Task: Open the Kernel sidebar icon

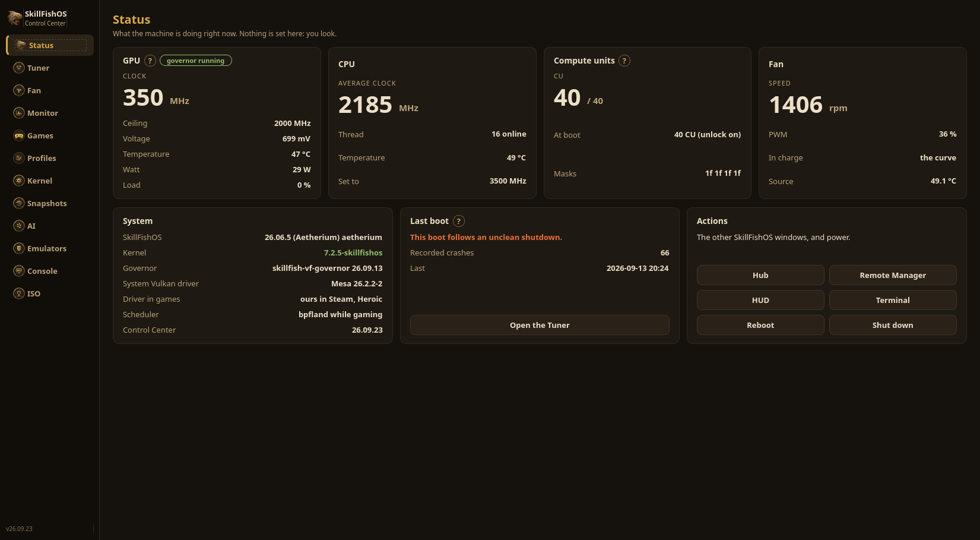Action: coord(19,181)
